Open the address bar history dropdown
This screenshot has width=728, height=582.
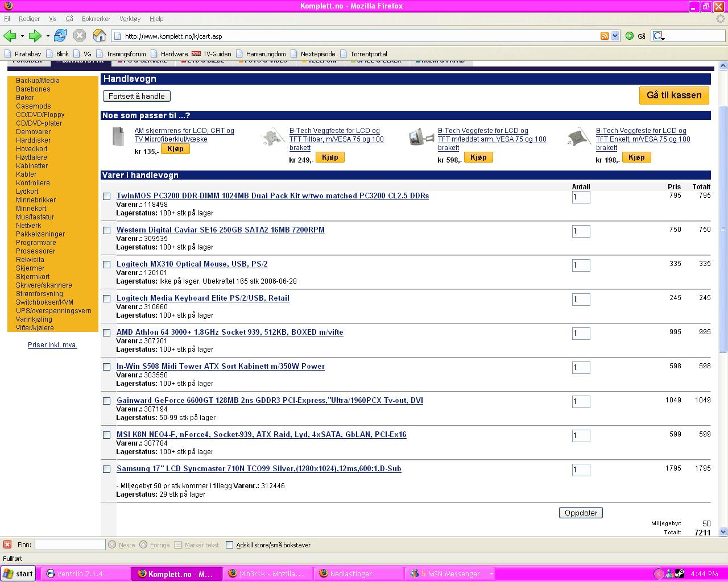[x=615, y=36]
